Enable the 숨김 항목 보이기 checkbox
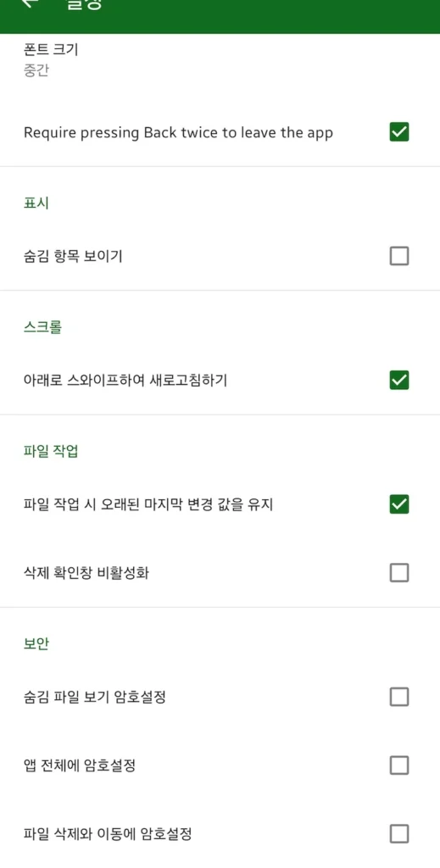Viewport: 440px width, 868px height. 399,256
